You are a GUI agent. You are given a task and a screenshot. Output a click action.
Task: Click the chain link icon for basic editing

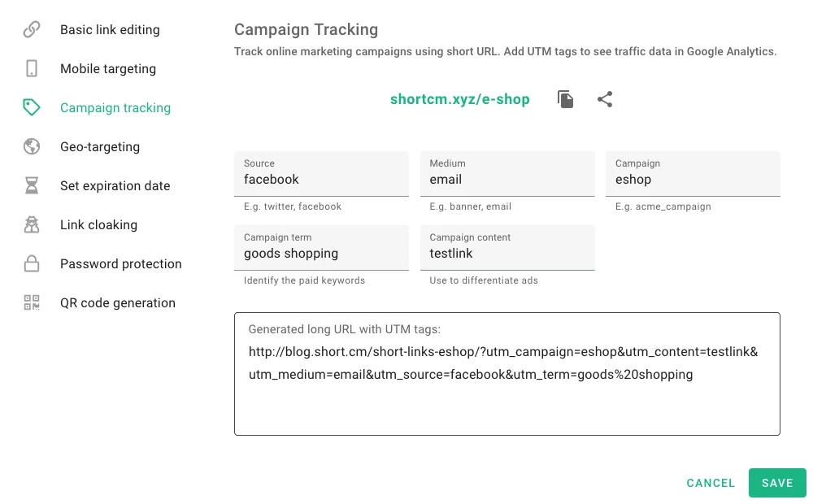coord(32,30)
